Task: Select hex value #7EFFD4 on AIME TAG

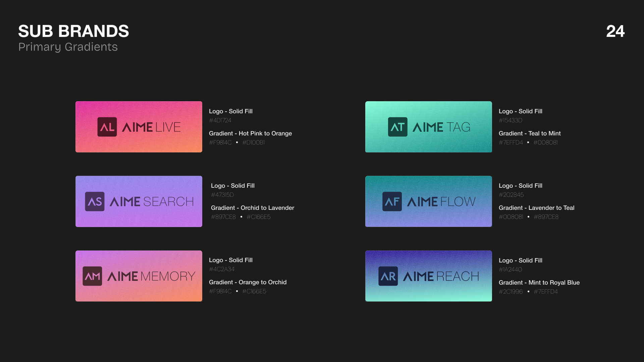Action: tap(511, 142)
